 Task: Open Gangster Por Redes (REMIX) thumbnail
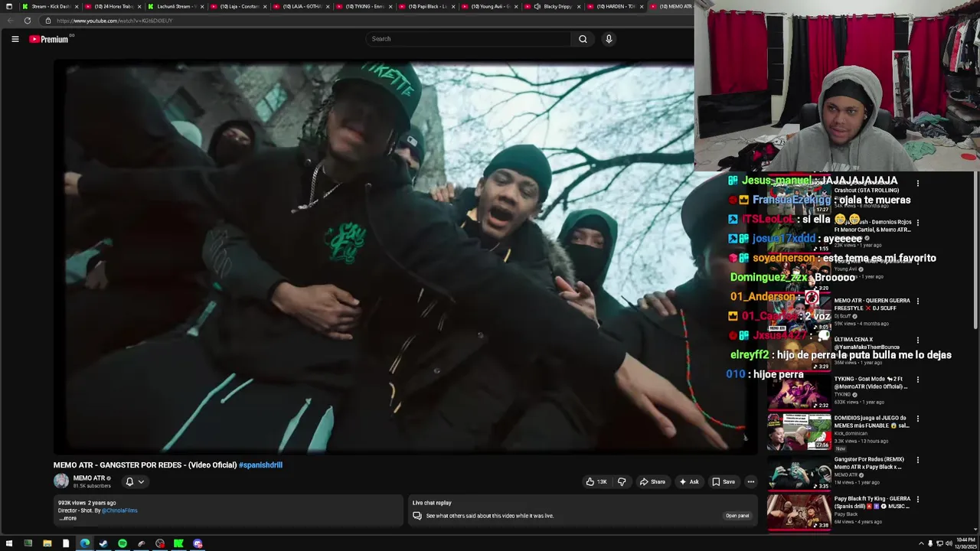click(x=799, y=472)
